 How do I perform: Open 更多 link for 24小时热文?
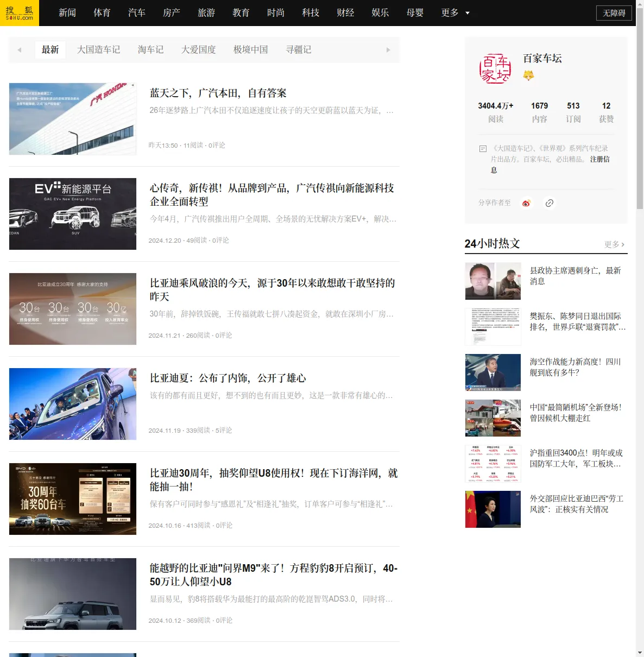click(x=615, y=244)
